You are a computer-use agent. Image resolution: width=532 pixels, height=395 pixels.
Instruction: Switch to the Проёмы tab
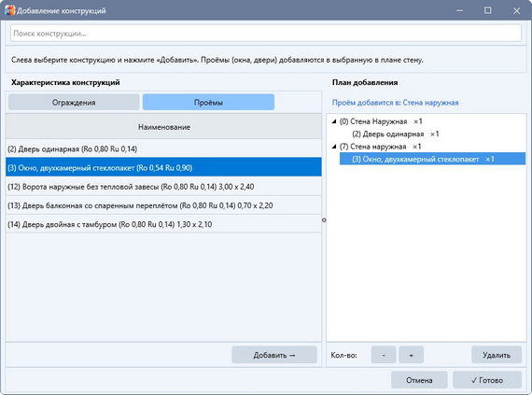[208, 102]
